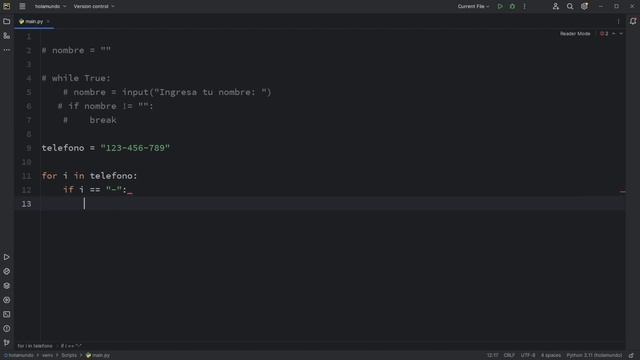
Task: Change the 4 spaces indent setting
Action: click(x=551, y=356)
